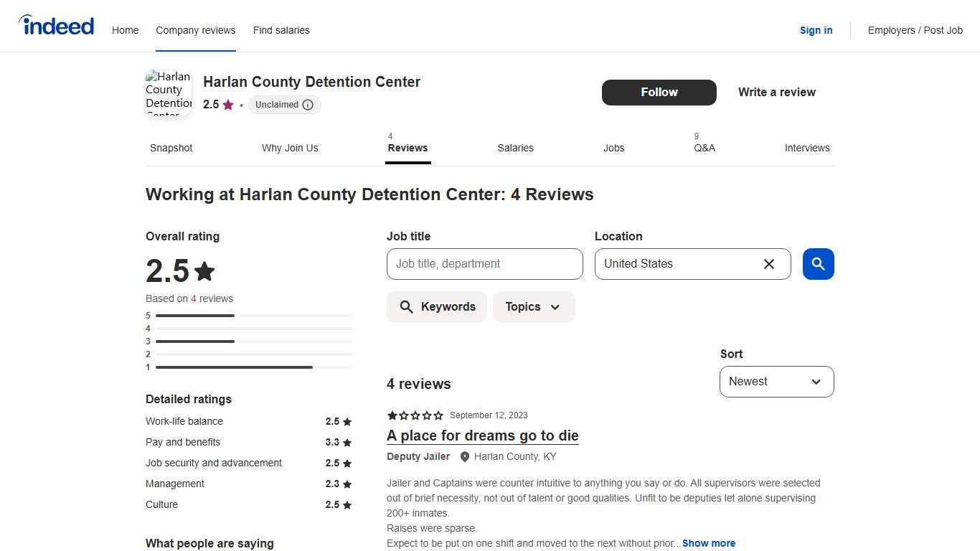The image size is (980, 551).
Task: Click the Sign in link
Action: [x=816, y=30]
